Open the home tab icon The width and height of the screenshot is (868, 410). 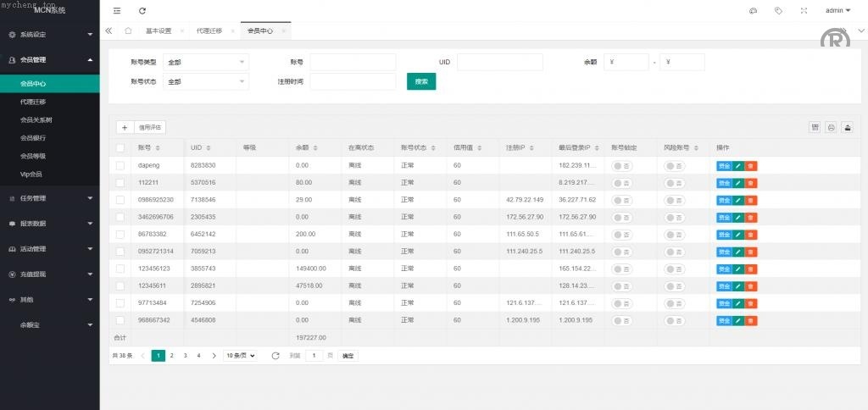click(128, 30)
